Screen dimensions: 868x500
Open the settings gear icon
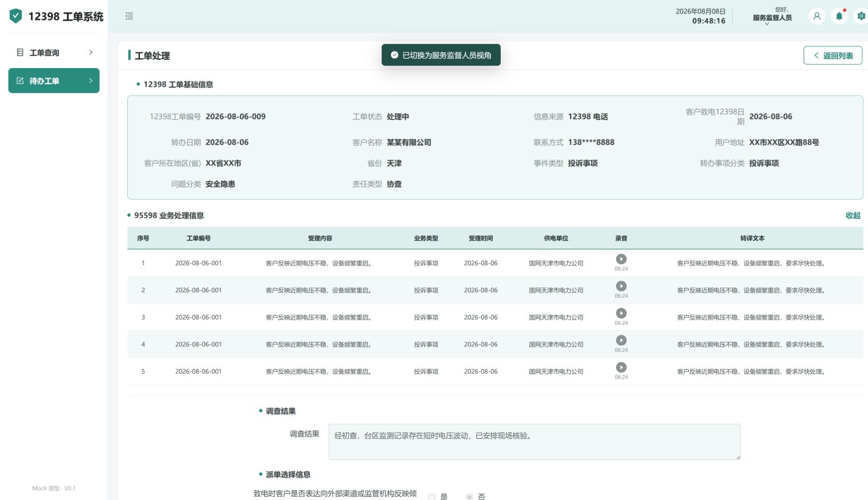coord(861,16)
